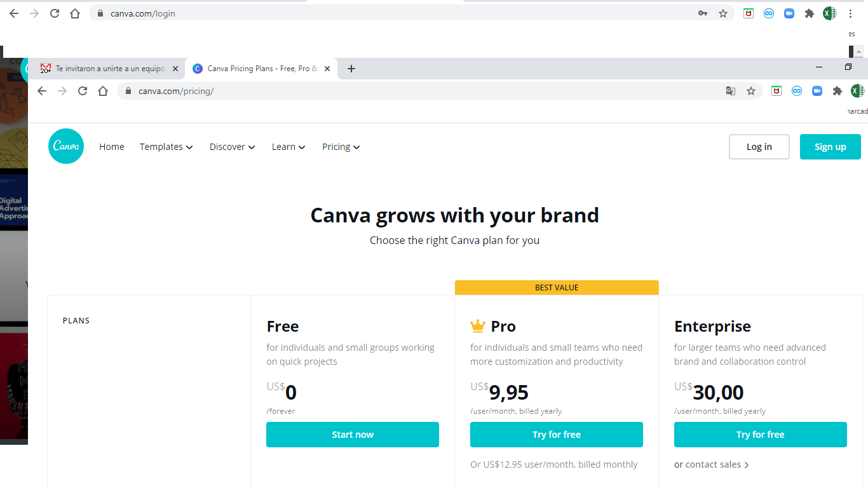Screen dimensions: 868x488
Task: Click the scrollbar up arrow in the login window
Action: [859, 52]
